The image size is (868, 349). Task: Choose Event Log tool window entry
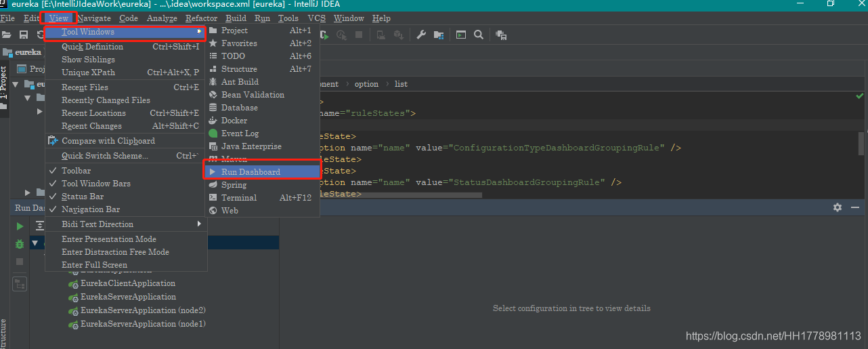click(x=262, y=134)
